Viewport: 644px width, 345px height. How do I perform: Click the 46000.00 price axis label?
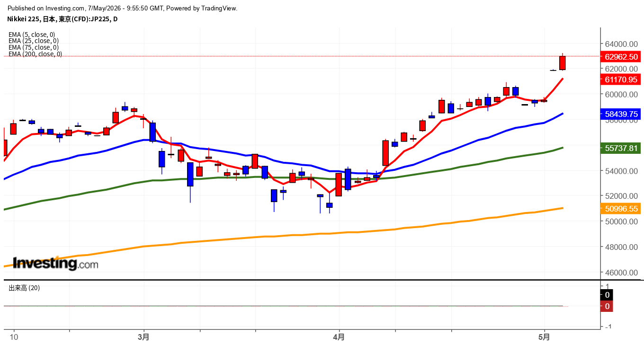621,273
